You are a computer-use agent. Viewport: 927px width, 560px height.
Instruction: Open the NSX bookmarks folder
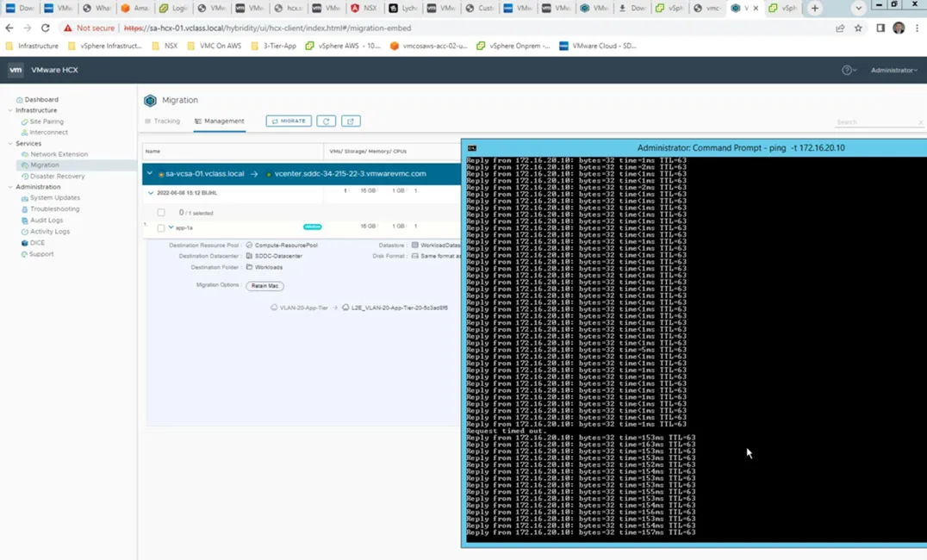[x=165, y=46]
